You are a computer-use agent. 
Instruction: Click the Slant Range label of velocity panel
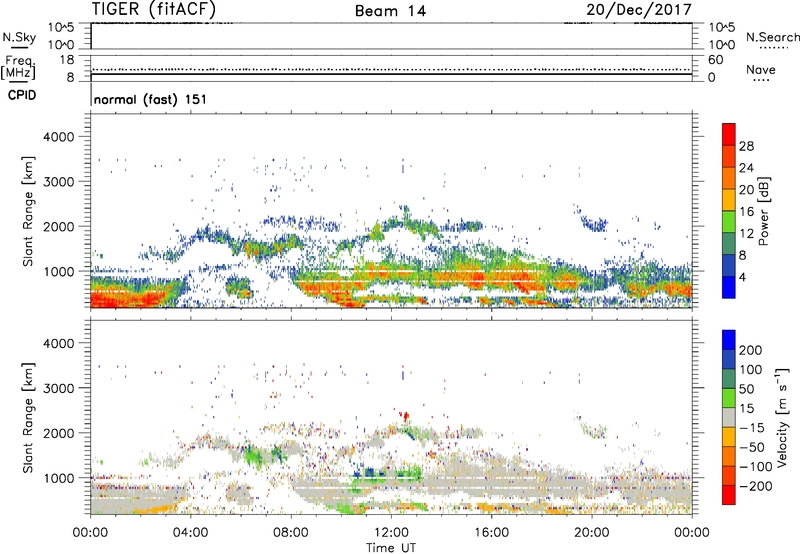coord(28,418)
